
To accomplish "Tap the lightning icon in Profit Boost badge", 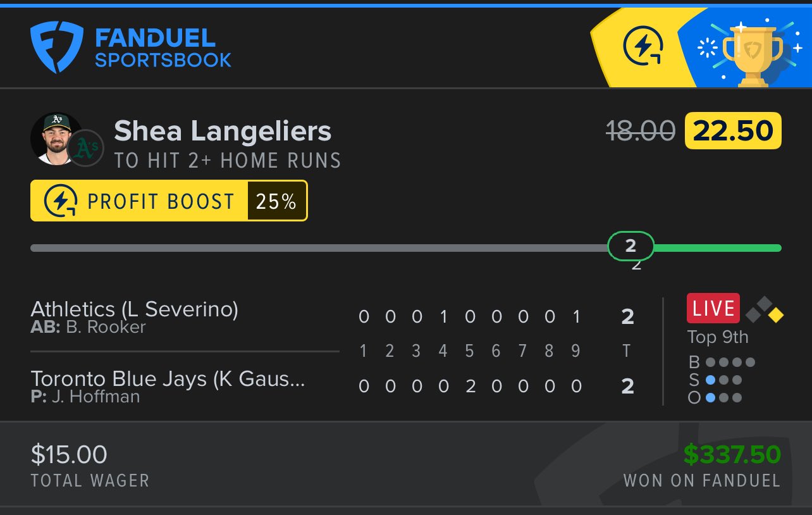I will pos(61,201).
